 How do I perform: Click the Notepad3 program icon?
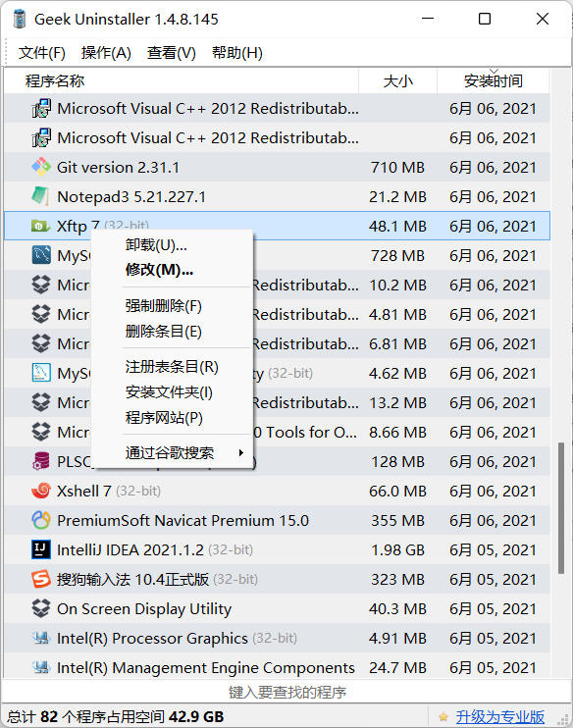pos(41,196)
